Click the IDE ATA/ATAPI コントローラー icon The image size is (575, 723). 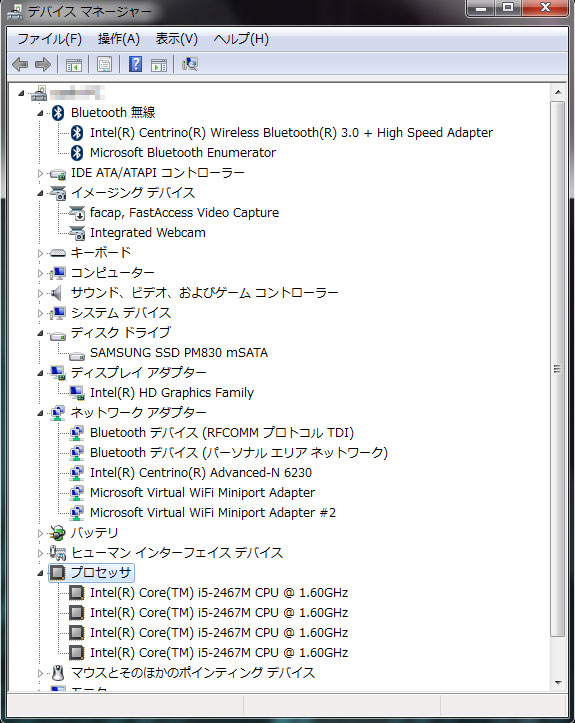click(58, 173)
